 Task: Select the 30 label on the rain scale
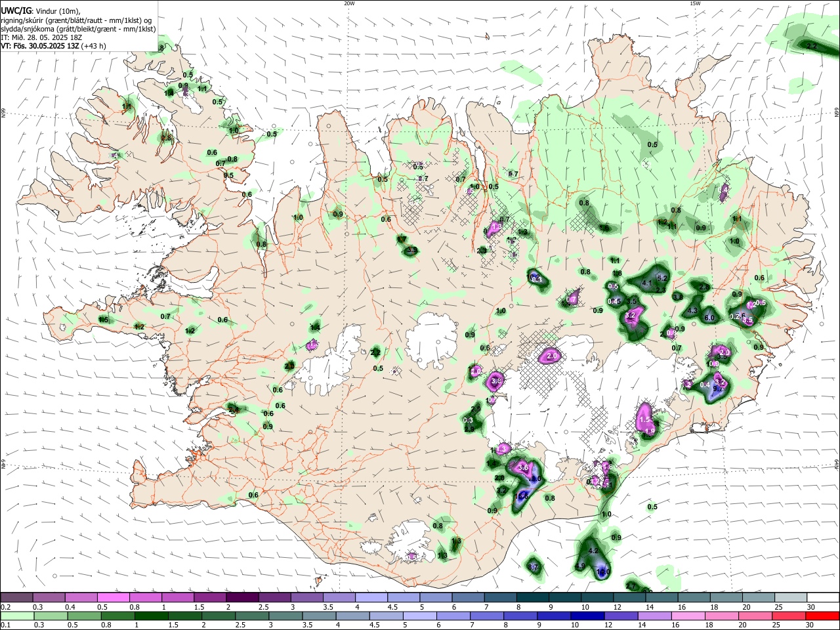(810, 625)
